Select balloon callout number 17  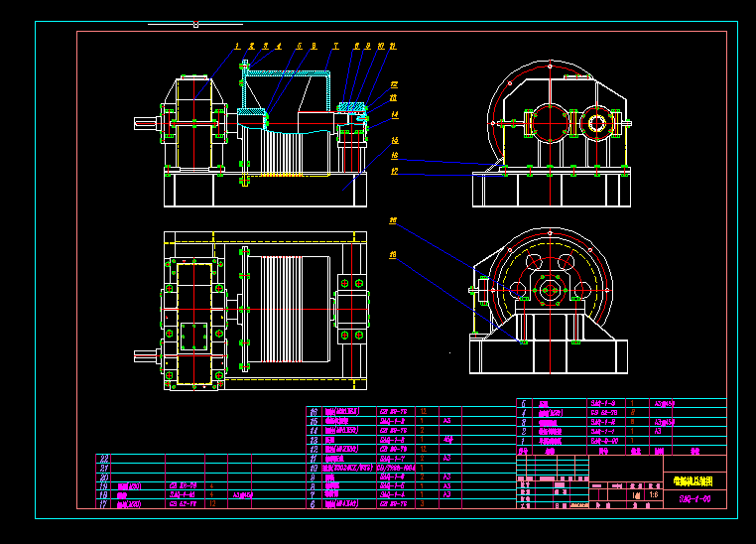[x=395, y=171]
